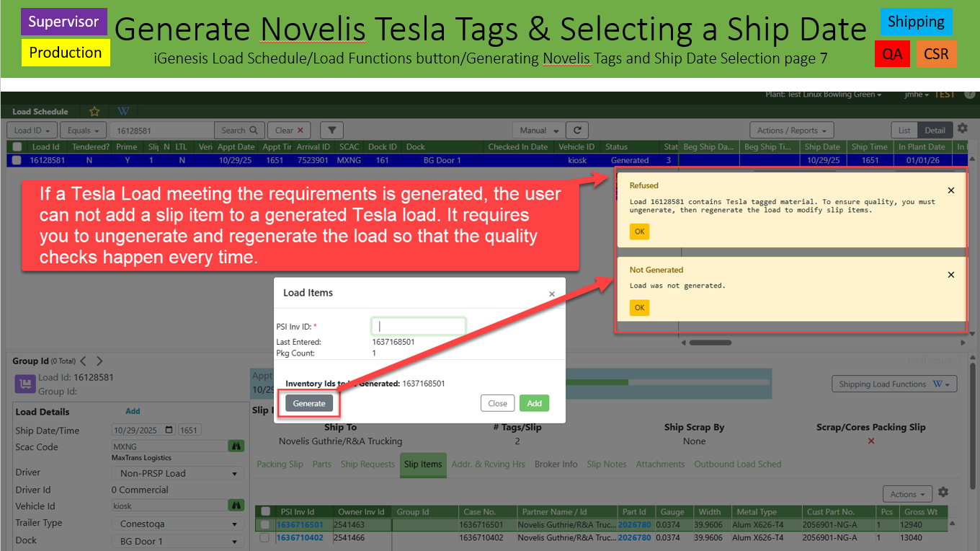Open grid settings gear beside Detail

pos(963,129)
